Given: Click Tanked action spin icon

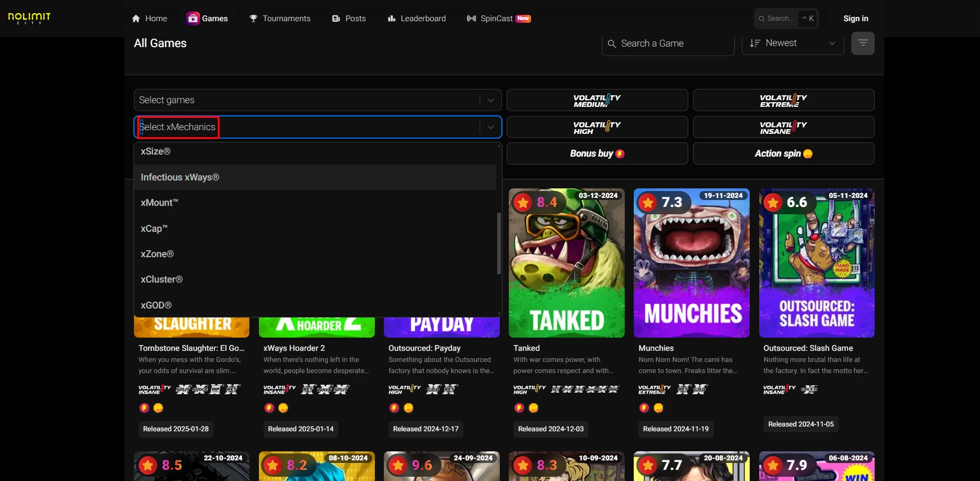Looking at the screenshot, I should point(533,408).
